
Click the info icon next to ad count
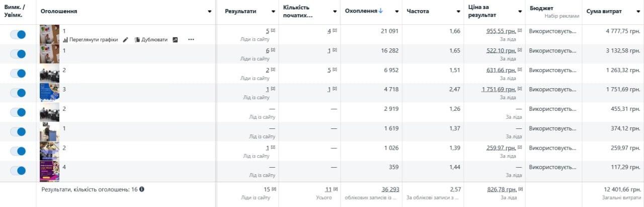142,189
